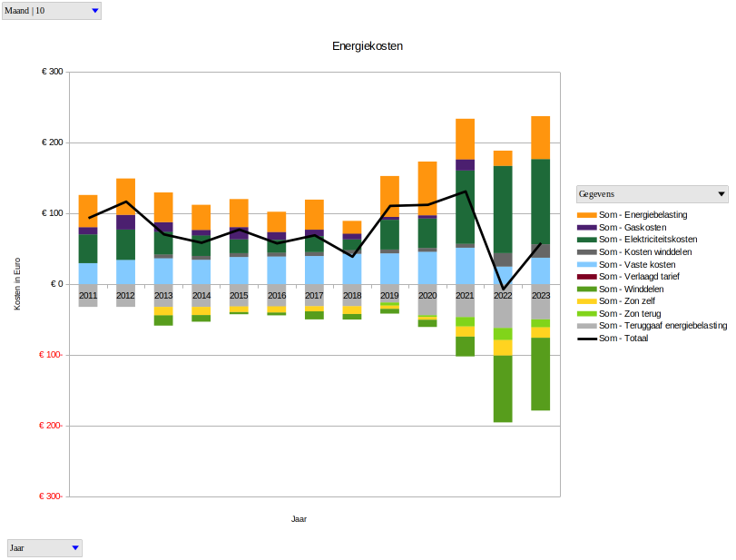
Task: Click the orange Energiebelasting legend swatch
Action: click(x=586, y=215)
